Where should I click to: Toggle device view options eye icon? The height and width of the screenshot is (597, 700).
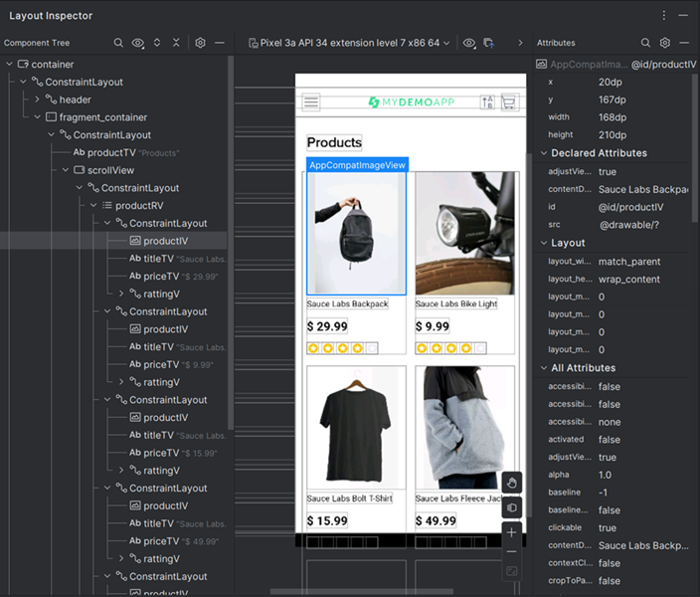click(x=468, y=44)
